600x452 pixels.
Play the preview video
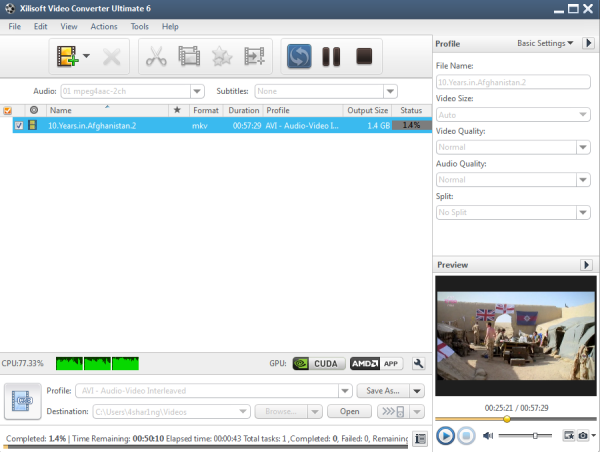point(445,436)
